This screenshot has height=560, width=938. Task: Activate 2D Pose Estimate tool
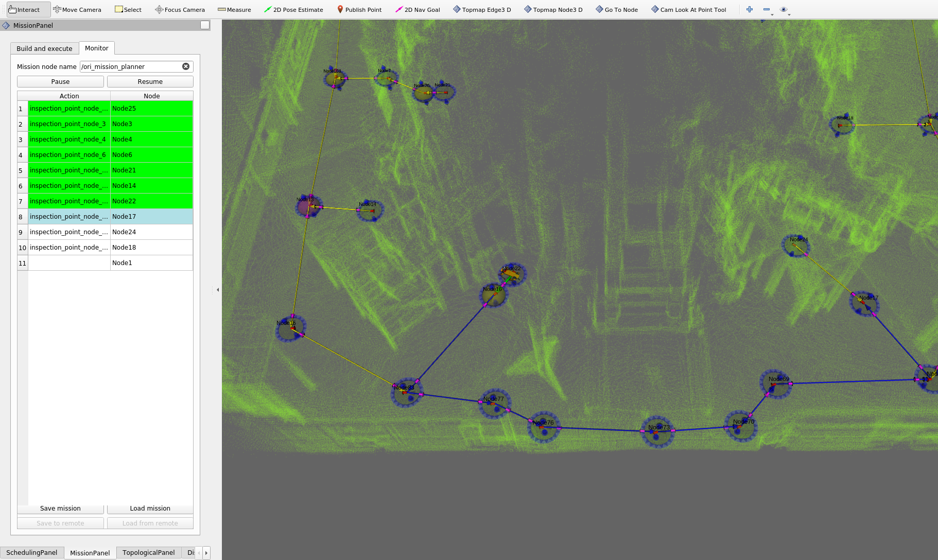pyautogui.click(x=293, y=9)
